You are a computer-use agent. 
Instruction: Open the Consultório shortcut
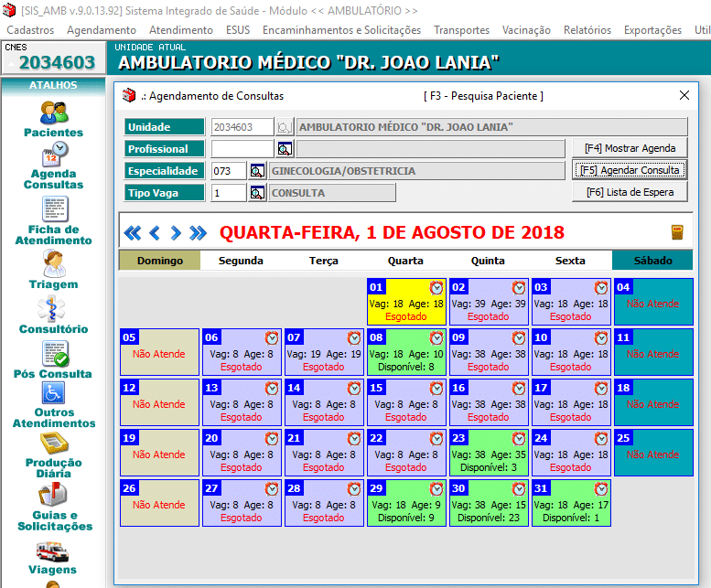pyautogui.click(x=53, y=315)
